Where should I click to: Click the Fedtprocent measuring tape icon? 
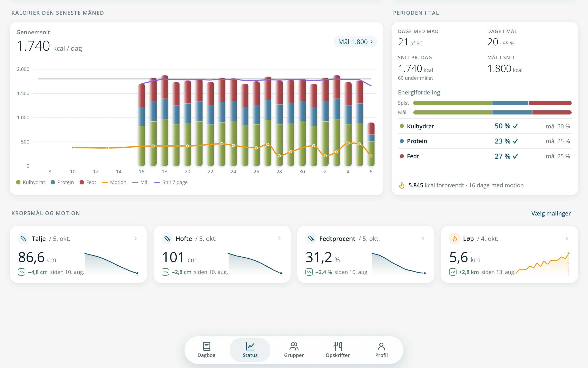coord(311,239)
